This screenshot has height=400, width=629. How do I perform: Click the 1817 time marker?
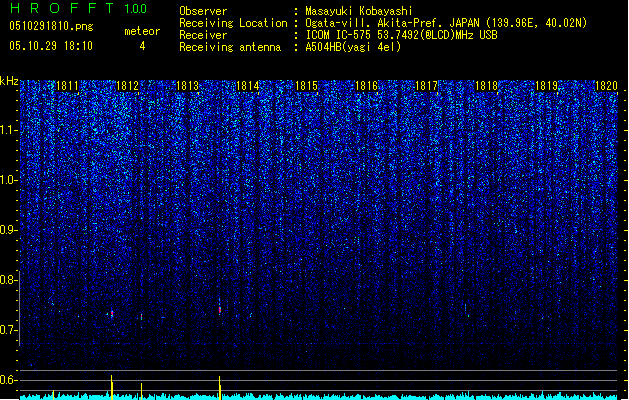coord(426,86)
